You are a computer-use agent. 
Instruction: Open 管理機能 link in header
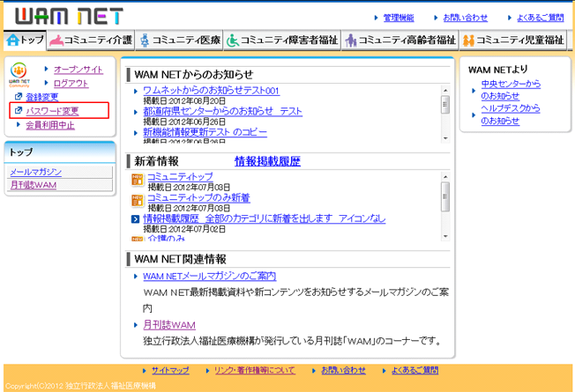tap(399, 18)
